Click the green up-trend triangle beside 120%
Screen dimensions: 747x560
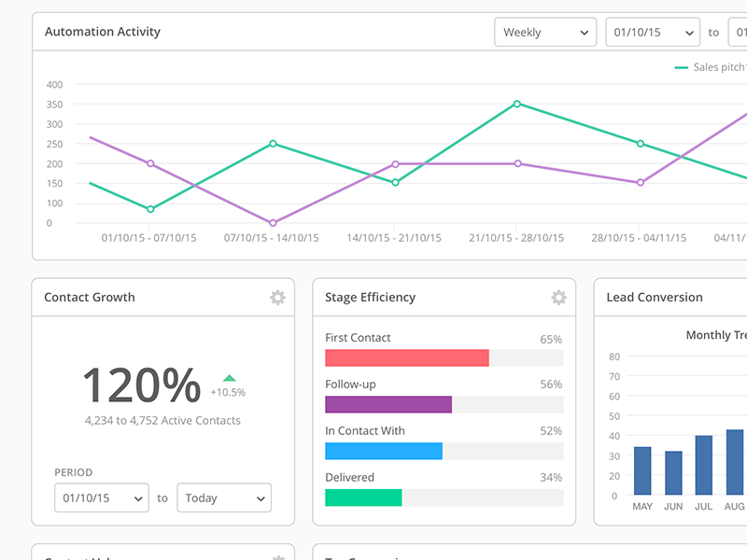[229, 378]
